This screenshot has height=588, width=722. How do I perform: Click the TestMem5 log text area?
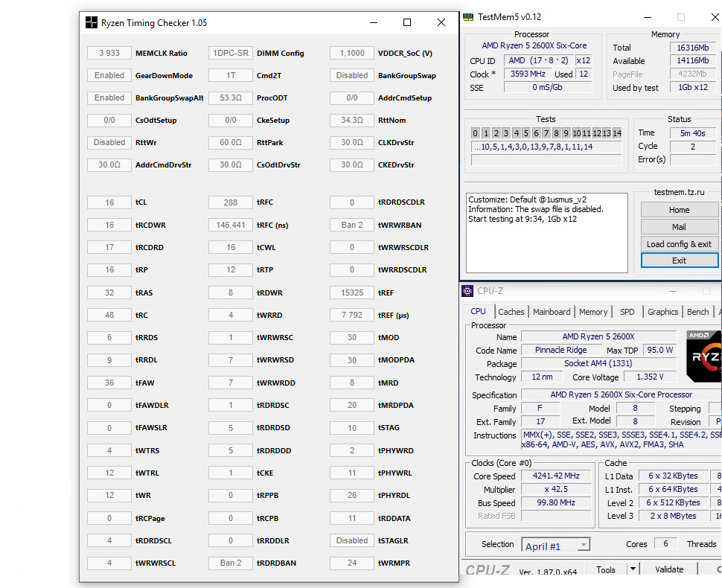pyautogui.click(x=546, y=233)
